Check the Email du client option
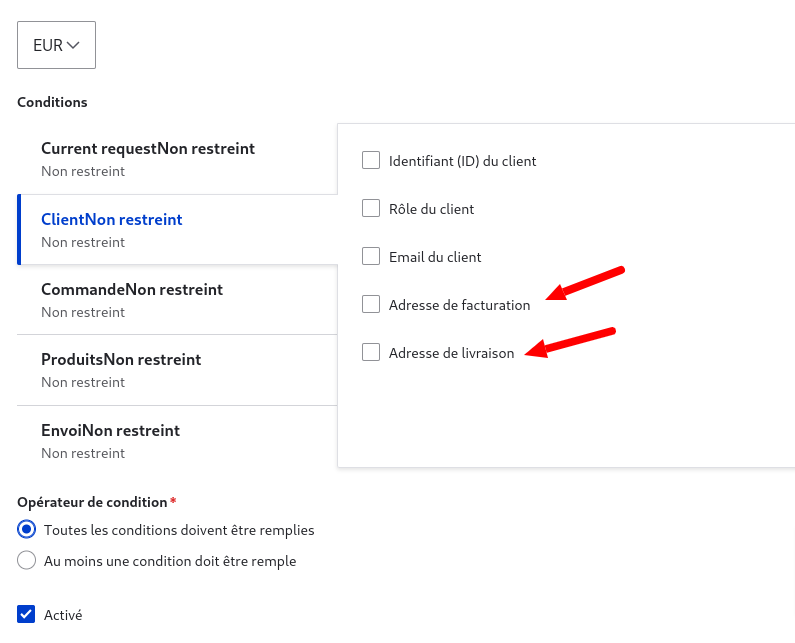This screenshot has width=795, height=643. (371, 256)
